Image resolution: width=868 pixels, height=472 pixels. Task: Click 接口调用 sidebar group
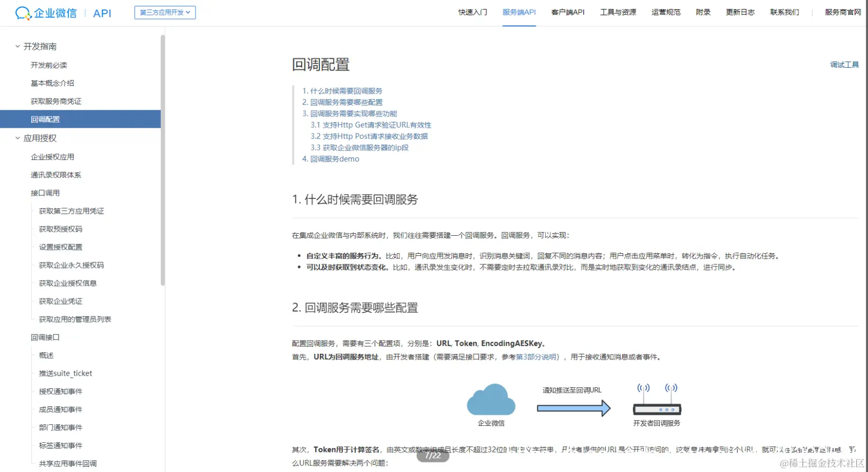(45, 193)
